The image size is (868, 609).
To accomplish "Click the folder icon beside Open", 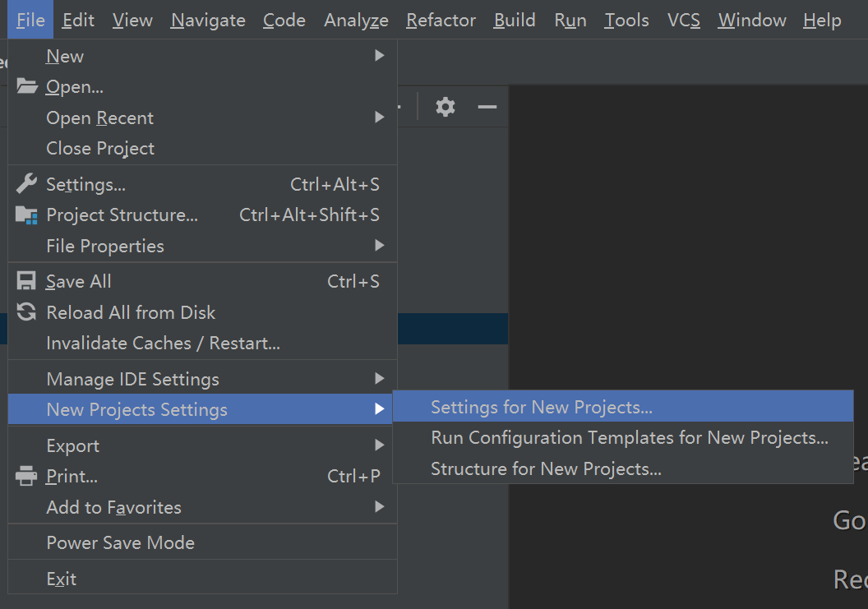I will (27, 86).
